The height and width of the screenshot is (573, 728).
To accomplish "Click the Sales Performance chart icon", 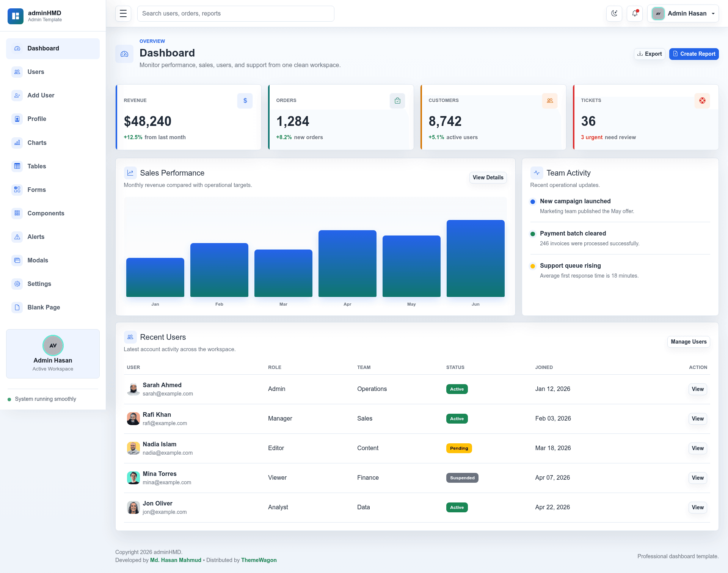I will point(130,173).
